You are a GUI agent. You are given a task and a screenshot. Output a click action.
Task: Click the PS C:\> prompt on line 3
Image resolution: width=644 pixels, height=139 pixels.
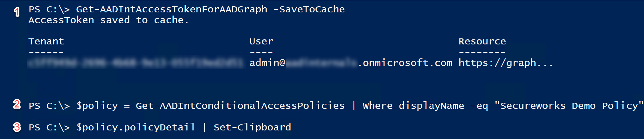(49, 127)
